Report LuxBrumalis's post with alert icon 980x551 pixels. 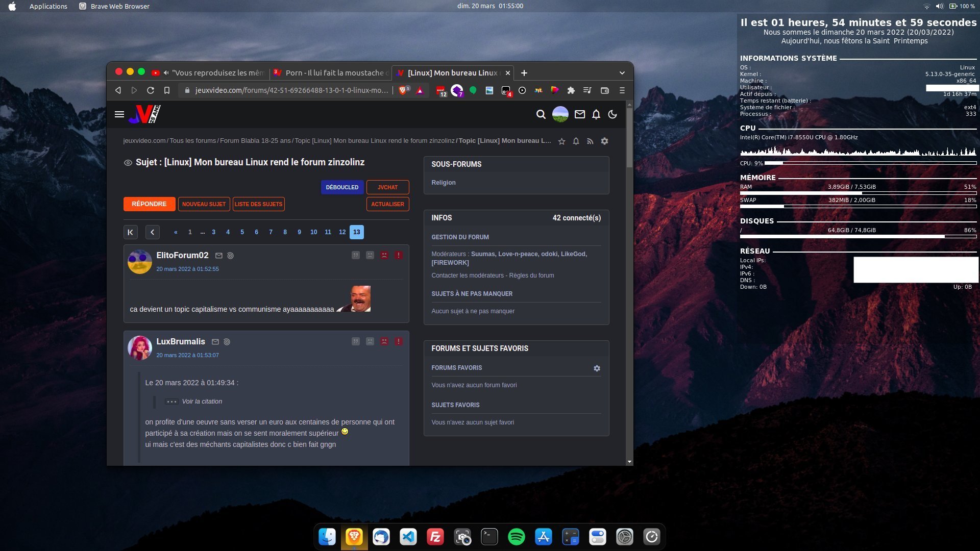click(x=399, y=341)
